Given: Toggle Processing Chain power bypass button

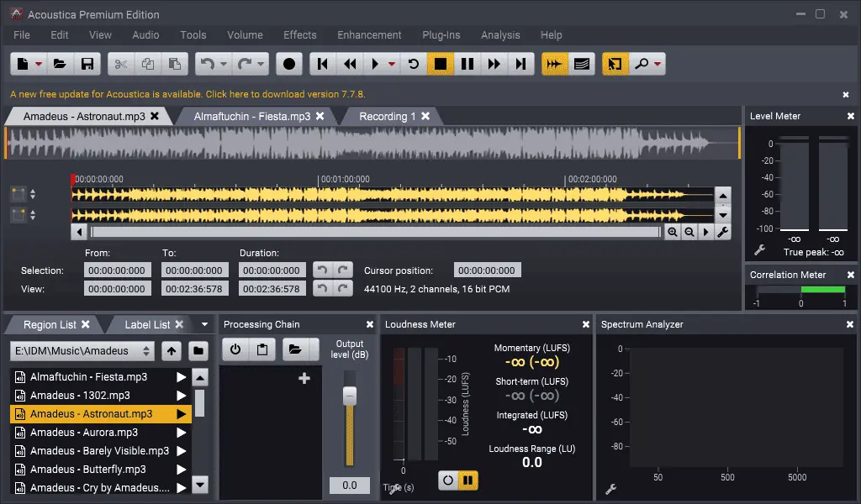Looking at the screenshot, I should (235, 349).
